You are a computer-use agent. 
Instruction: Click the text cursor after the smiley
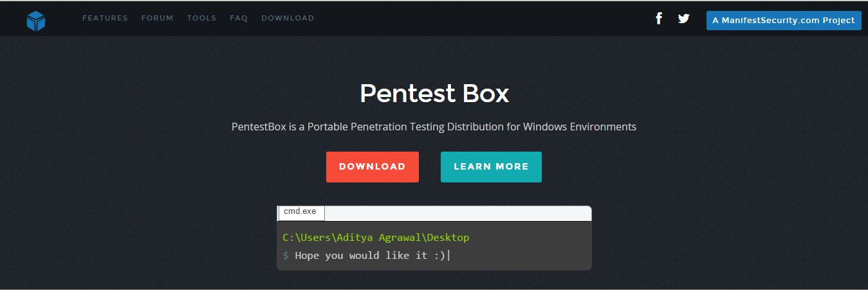pos(448,256)
